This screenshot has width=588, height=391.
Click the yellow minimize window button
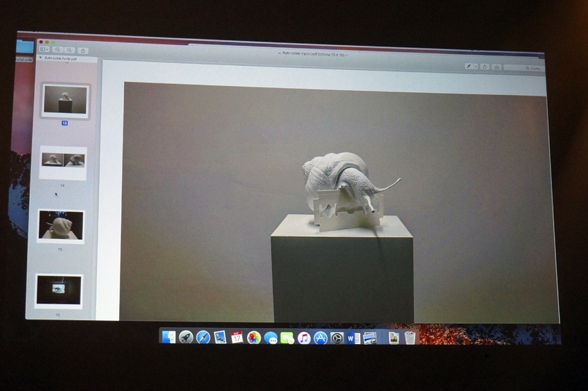pyautogui.click(x=47, y=42)
